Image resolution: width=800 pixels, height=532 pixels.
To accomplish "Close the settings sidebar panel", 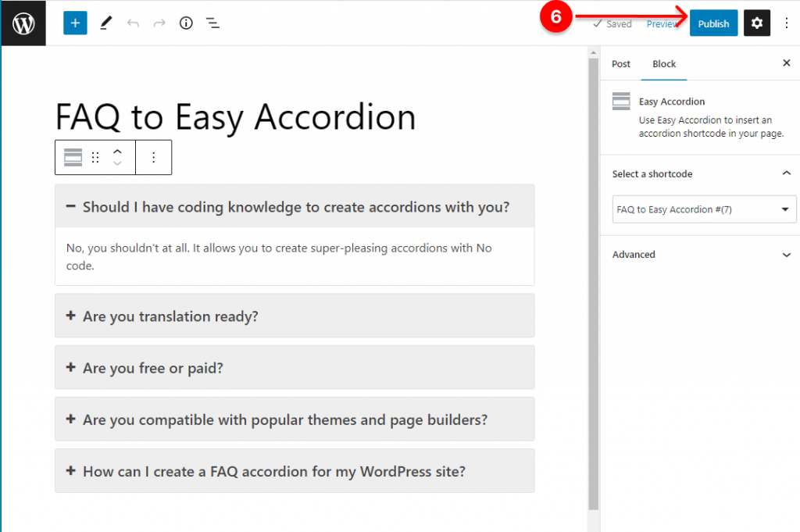I will coord(786,62).
